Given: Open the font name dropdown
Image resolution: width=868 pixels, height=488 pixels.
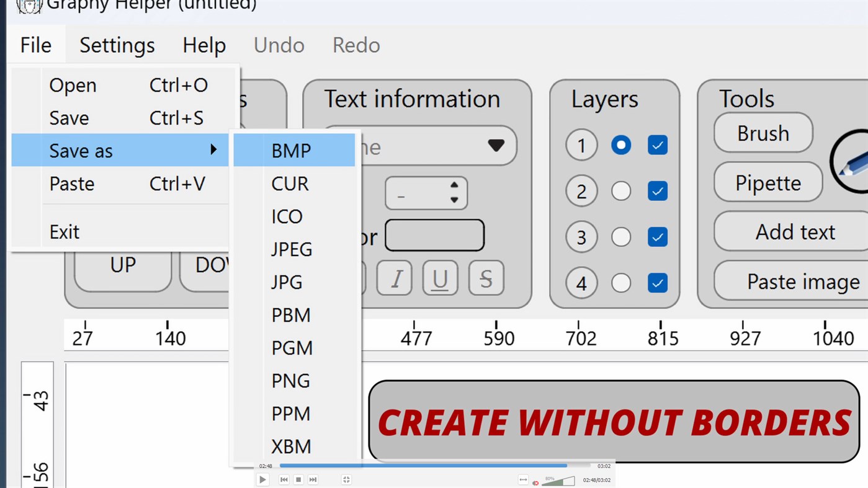Looking at the screenshot, I should pos(496,146).
